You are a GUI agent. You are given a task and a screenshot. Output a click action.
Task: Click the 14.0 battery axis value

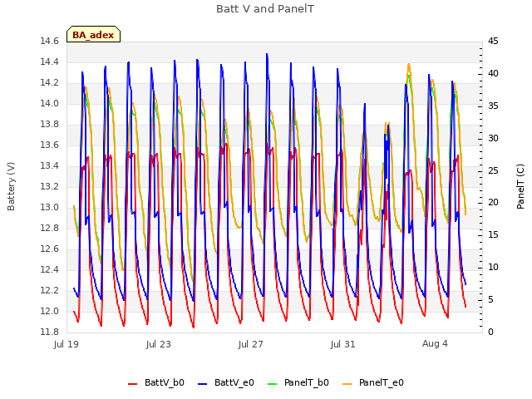pos(50,103)
